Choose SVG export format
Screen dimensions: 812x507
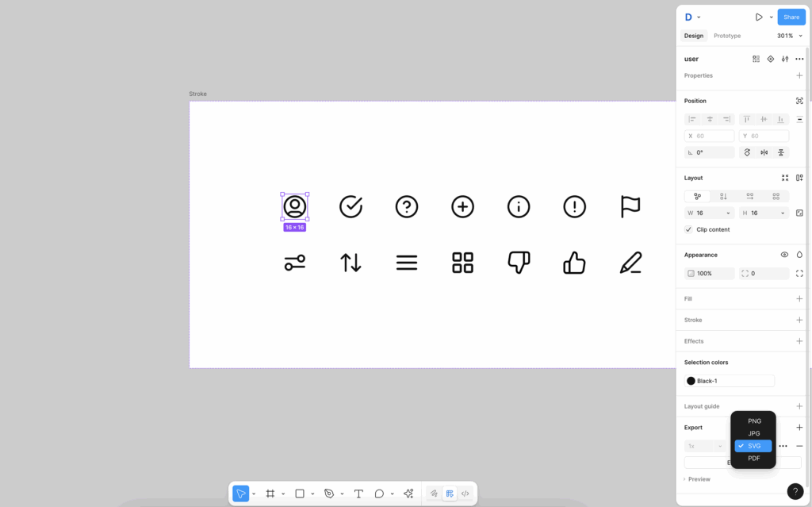point(753,446)
